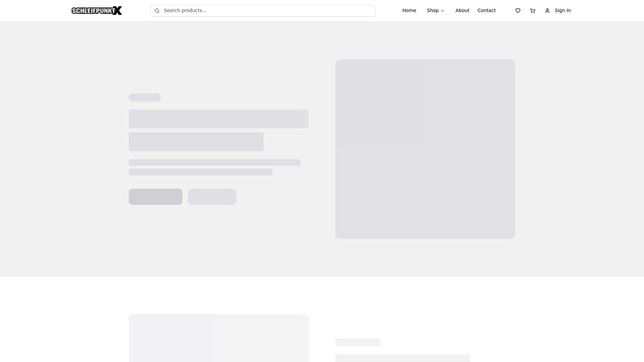The image size is (644, 362).
Task: Click the user profile icon
Action: [547, 11]
